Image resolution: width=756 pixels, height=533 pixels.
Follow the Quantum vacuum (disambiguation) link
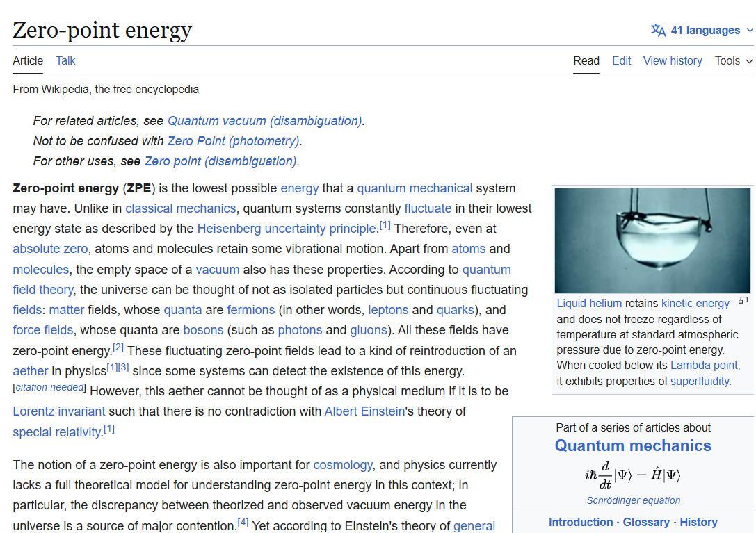pos(265,120)
